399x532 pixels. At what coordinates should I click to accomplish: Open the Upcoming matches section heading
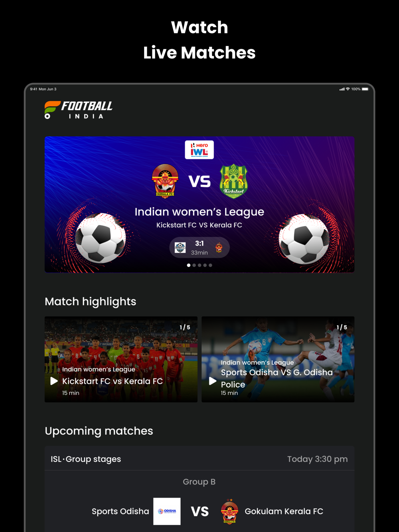click(99, 431)
